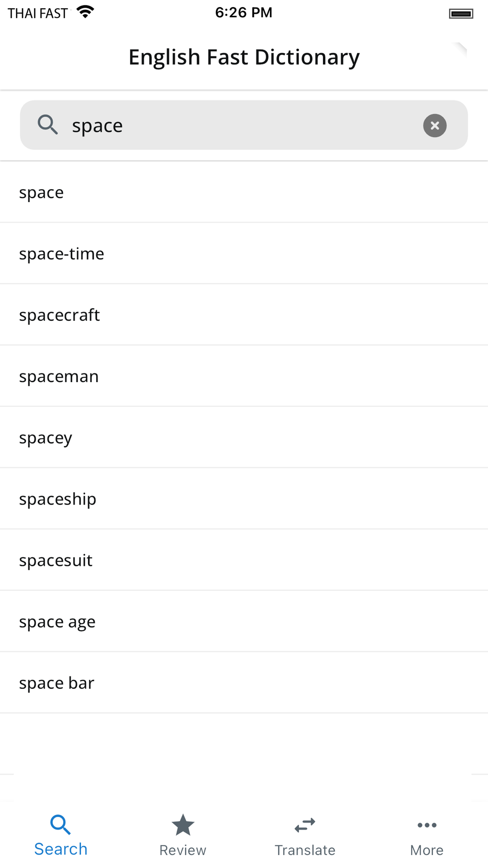
Task: Tap the English Fast Dictionary title
Action: coord(244,57)
